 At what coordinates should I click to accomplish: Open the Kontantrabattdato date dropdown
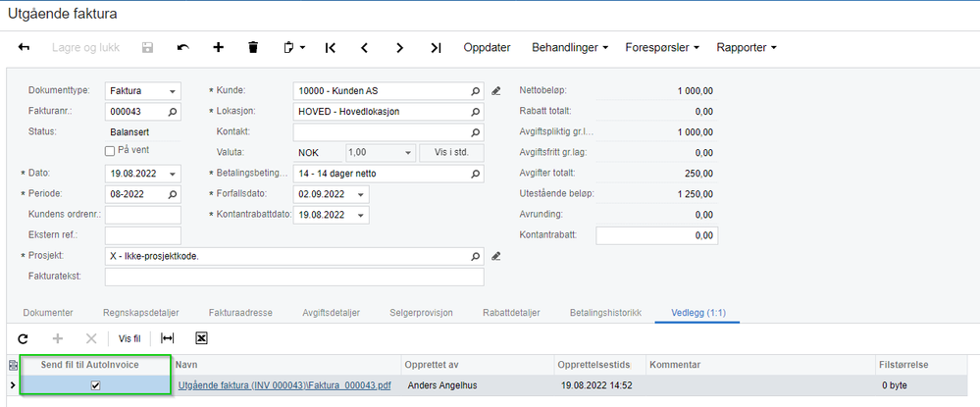[x=360, y=215]
